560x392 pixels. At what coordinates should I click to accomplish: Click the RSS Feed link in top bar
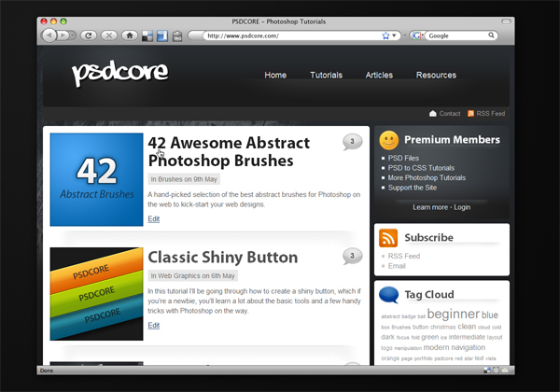(x=490, y=114)
